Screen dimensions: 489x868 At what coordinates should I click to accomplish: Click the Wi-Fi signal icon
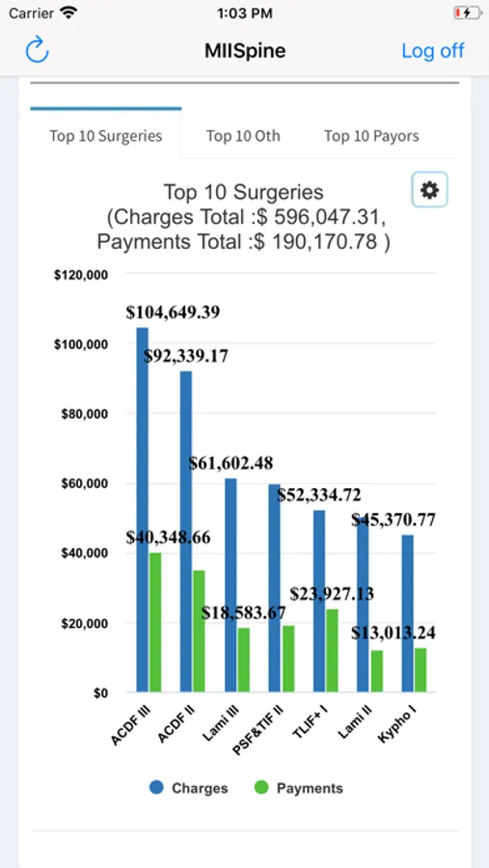point(68,13)
